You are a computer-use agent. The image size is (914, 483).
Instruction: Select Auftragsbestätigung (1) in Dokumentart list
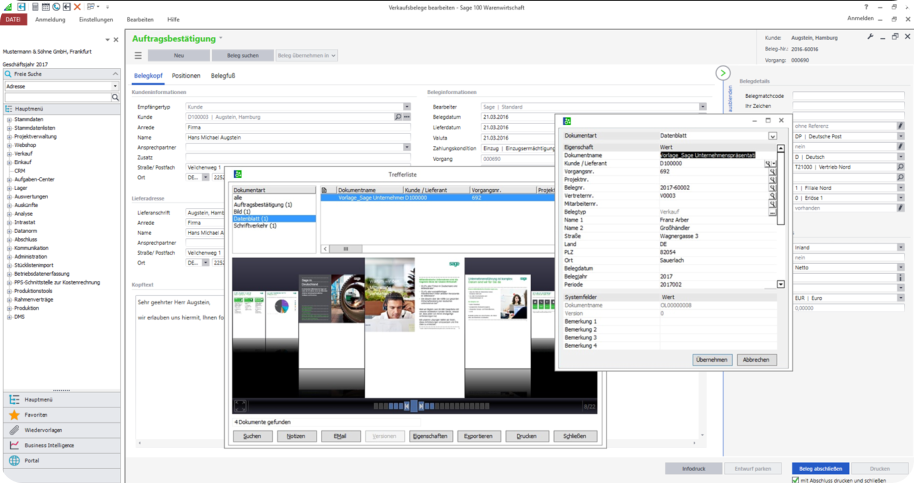point(263,205)
